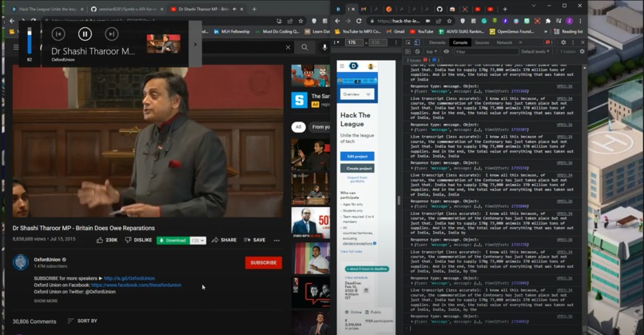The image size is (644, 335).
Task: Click the media overlay video thumbnail
Action: (x=164, y=43)
